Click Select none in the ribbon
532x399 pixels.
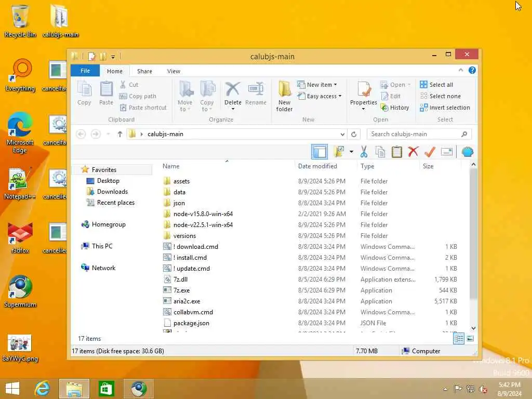(440, 96)
